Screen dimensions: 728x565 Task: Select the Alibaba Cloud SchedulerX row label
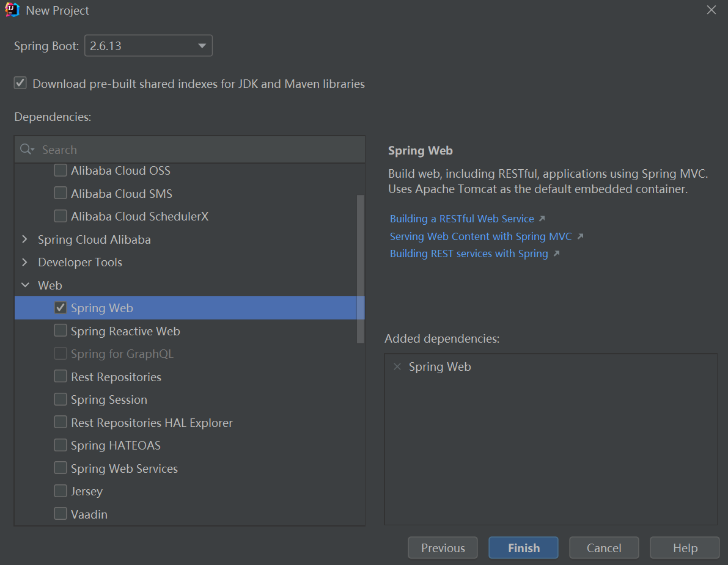point(140,216)
